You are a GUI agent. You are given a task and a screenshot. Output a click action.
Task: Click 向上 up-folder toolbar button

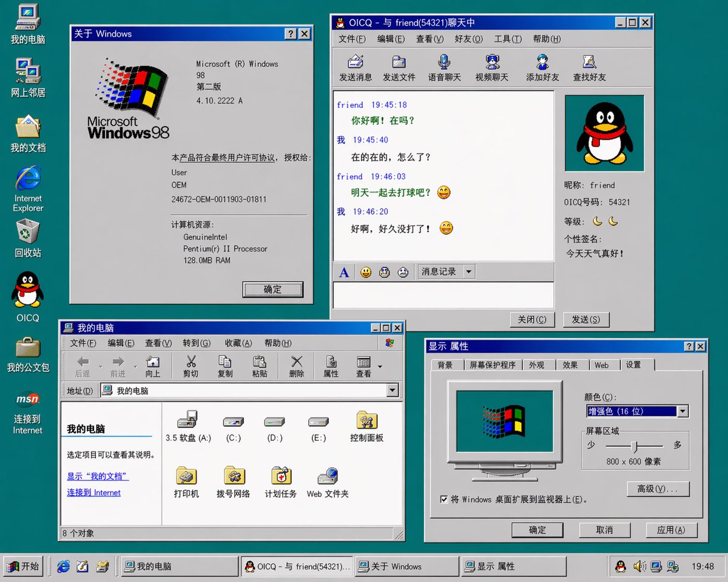[153, 367]
